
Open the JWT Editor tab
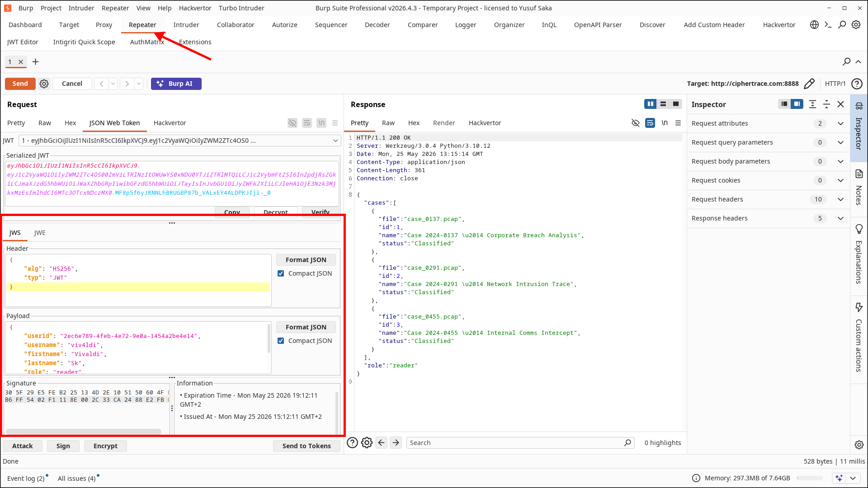(x=23, y=42)
